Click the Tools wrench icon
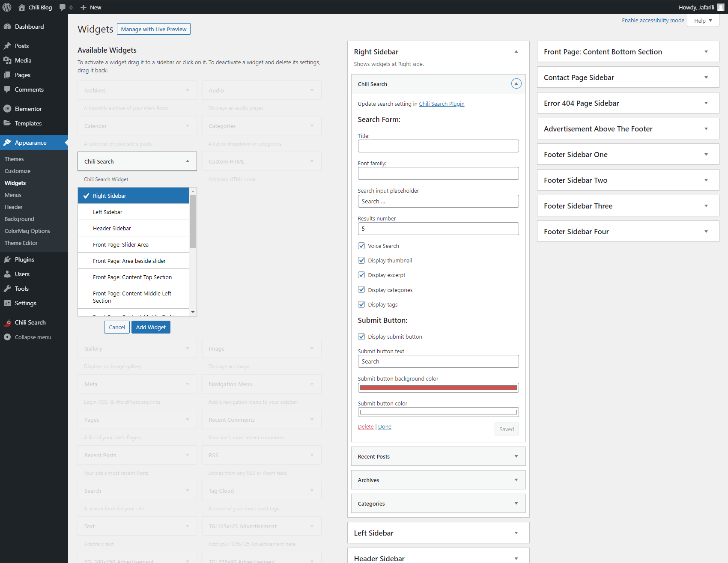 coord(7,289)
